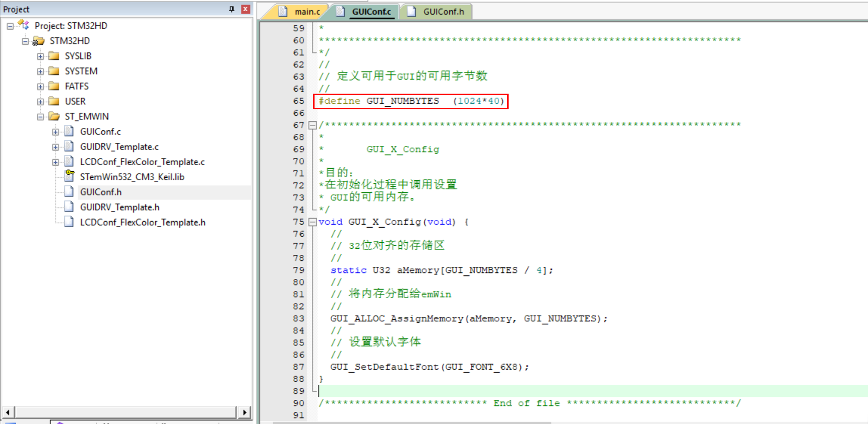Select the ST_EMWIN group label

(87, 116)
